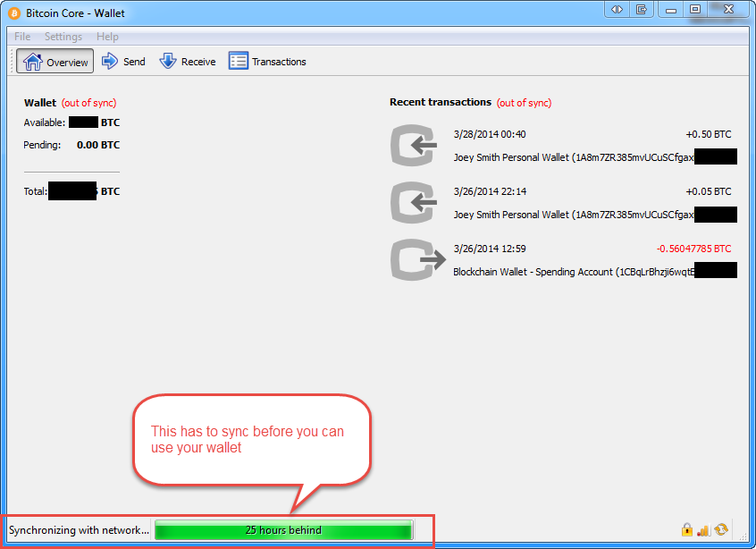Screen dimensions: 756x549
Task: Click the 3/26/2014 22:14 transaction date
Action: (x=490, y=191)
